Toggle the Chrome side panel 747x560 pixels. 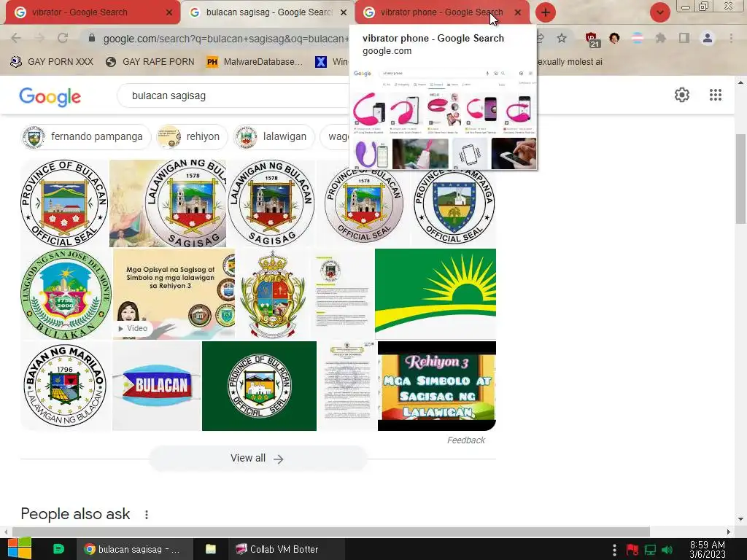pos(684,38)
